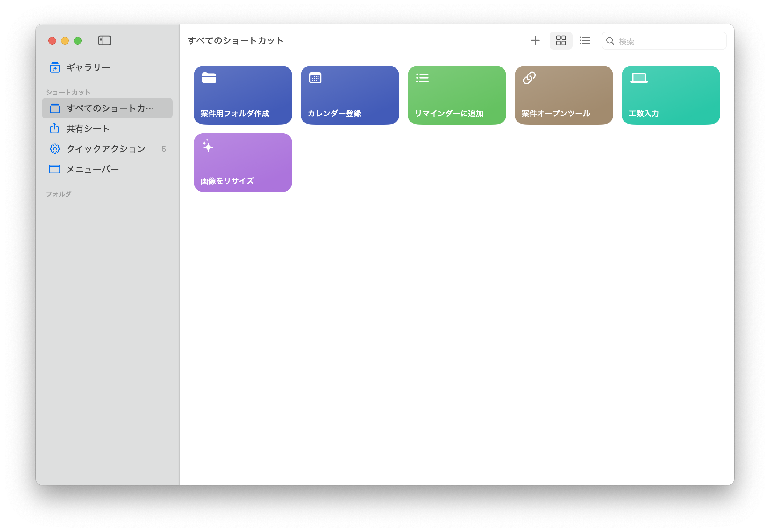
Task: Switch to grid view
Action: pos(561,41)
